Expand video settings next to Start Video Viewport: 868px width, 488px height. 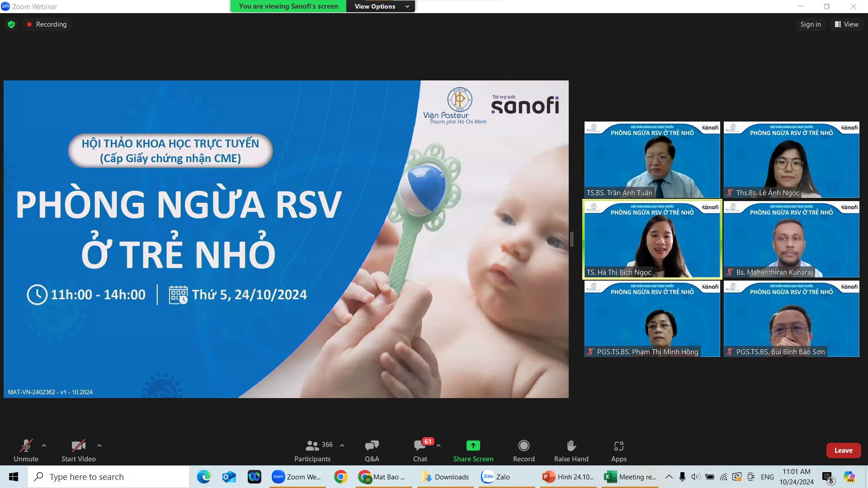99,445
